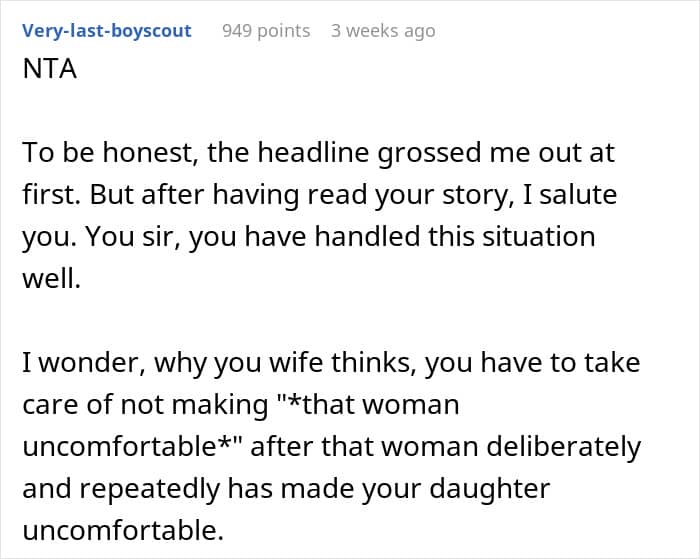This screenshot has width=700, height=559.
Task: Click the 949 points score
Action: coord(266,31)
